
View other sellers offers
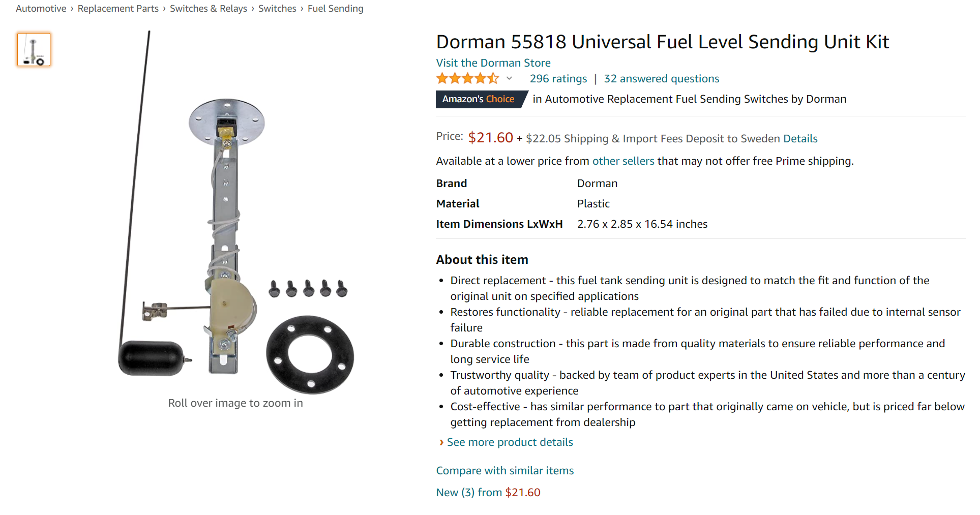(x=623, y=161)
